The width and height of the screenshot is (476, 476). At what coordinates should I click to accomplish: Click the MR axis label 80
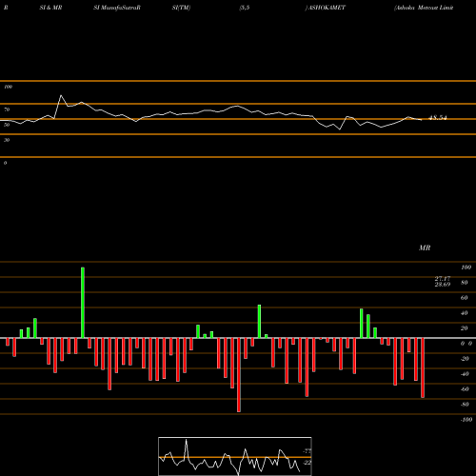[465, 283]
